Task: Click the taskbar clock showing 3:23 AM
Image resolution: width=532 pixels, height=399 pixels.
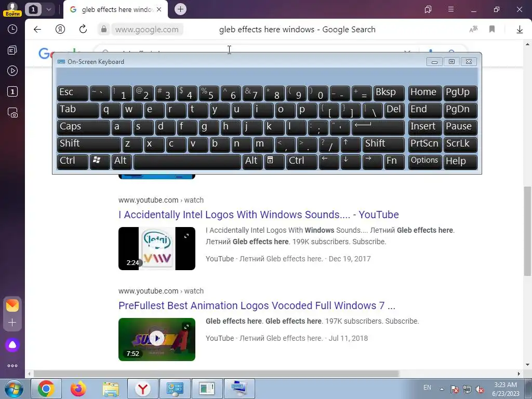Action: coord(506,389)
